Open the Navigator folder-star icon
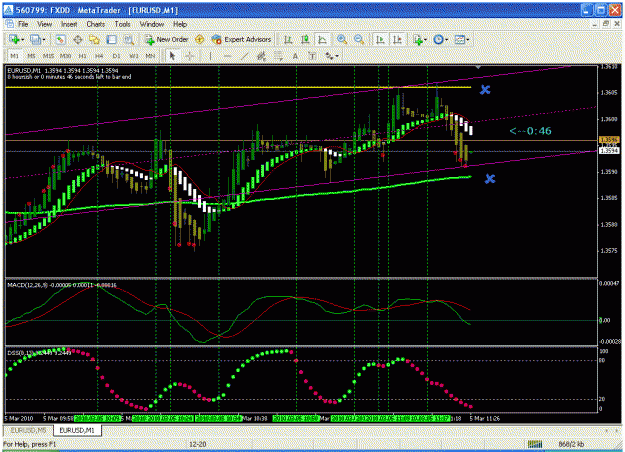 coord(94,39)
